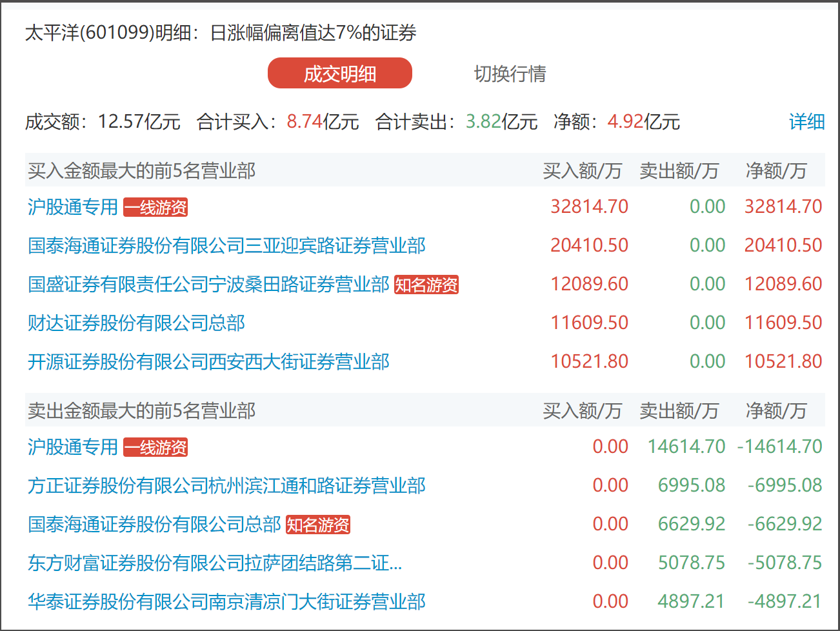Screen dimensions: 840x631
Task: Click the 买入金额最大的前5名营业部 header
Action: coord(141,171)
